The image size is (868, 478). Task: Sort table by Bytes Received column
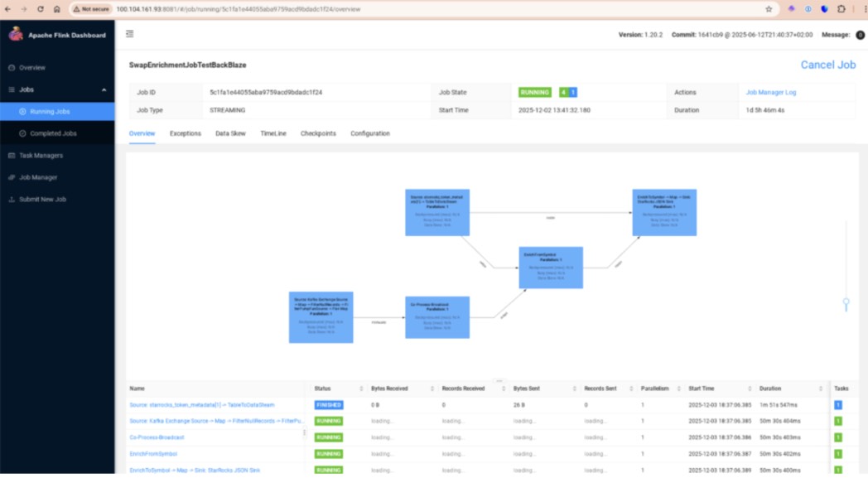coord(432,389)
